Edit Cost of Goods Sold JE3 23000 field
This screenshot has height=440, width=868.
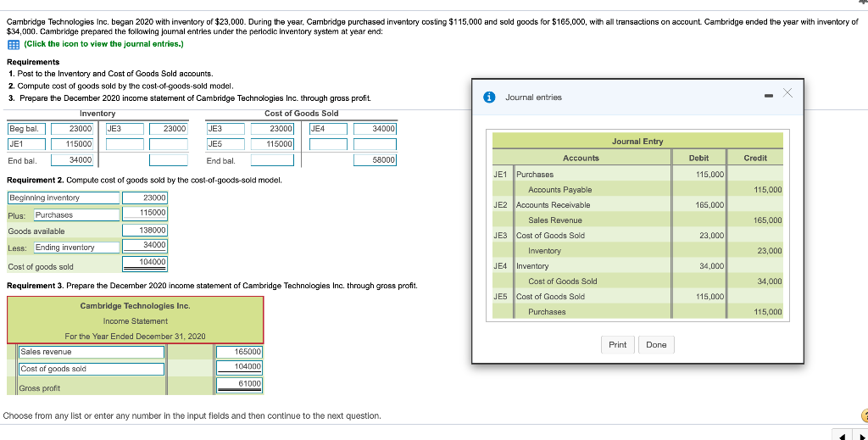click(272, 129)
